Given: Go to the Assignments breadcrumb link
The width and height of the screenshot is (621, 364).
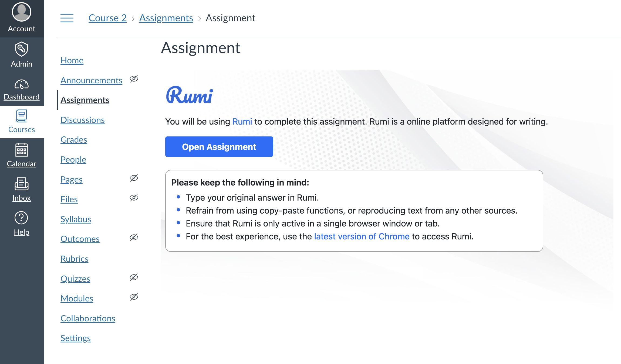Looking at the screenshot, I should [166, 18].
